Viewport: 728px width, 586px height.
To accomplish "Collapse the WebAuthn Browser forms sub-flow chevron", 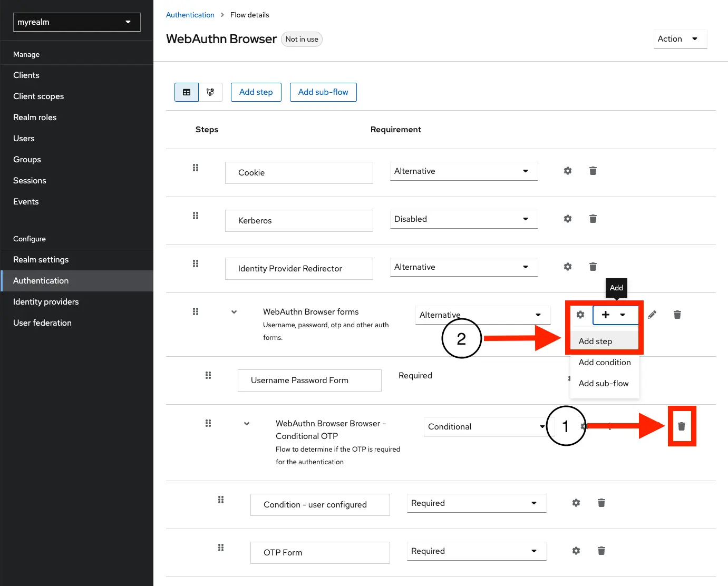I will (x=234, y=311).
